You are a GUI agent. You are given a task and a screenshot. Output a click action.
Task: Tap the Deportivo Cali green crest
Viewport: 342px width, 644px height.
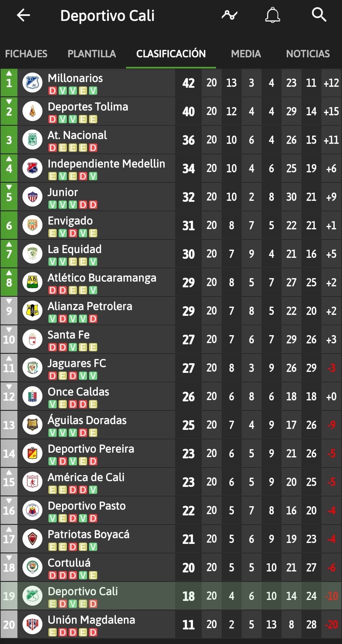[32, 596]
